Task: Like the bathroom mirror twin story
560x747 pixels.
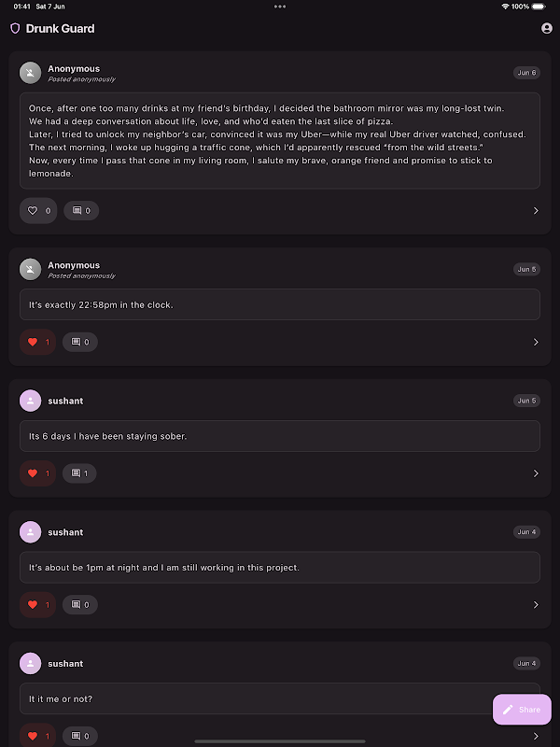Action: (38, 211)
